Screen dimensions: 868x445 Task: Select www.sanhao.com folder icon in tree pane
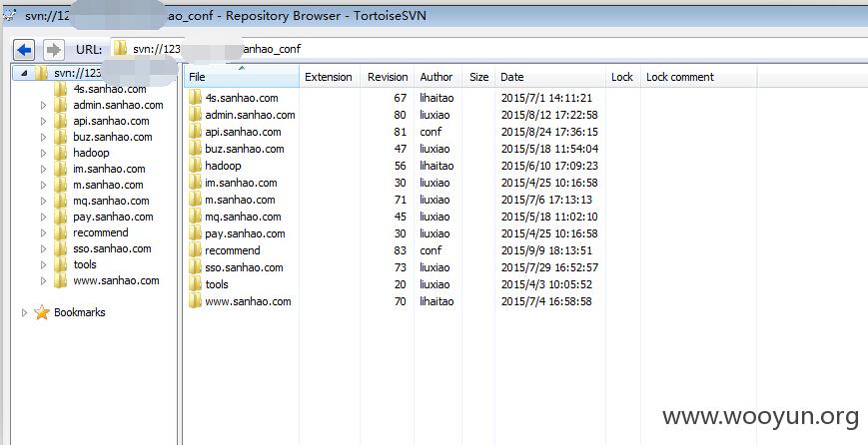tap(60, 280)
